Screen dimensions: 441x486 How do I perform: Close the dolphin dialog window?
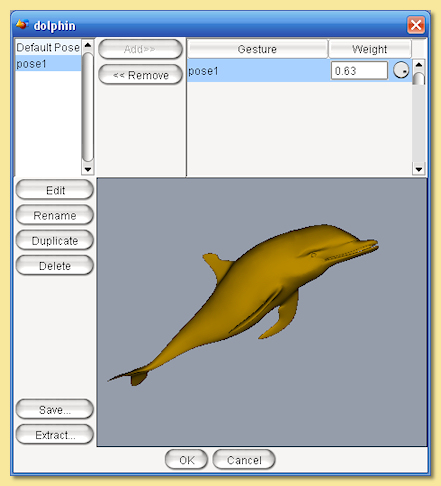416,25
